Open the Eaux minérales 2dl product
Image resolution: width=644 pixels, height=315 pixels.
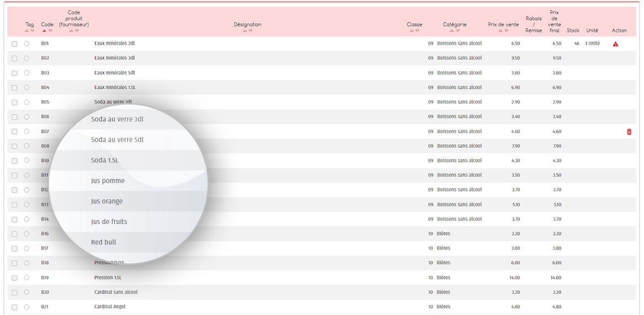pyautogui.click(x=114, y=43)
